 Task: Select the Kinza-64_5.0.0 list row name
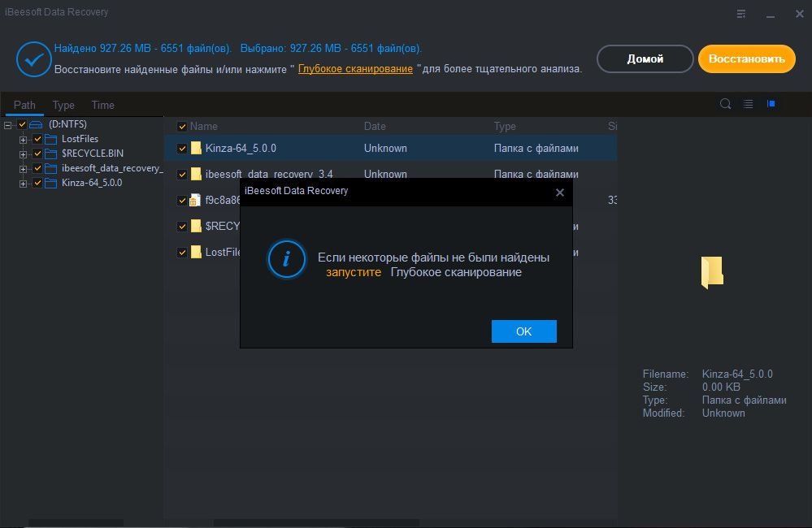[x=241, y=148]
